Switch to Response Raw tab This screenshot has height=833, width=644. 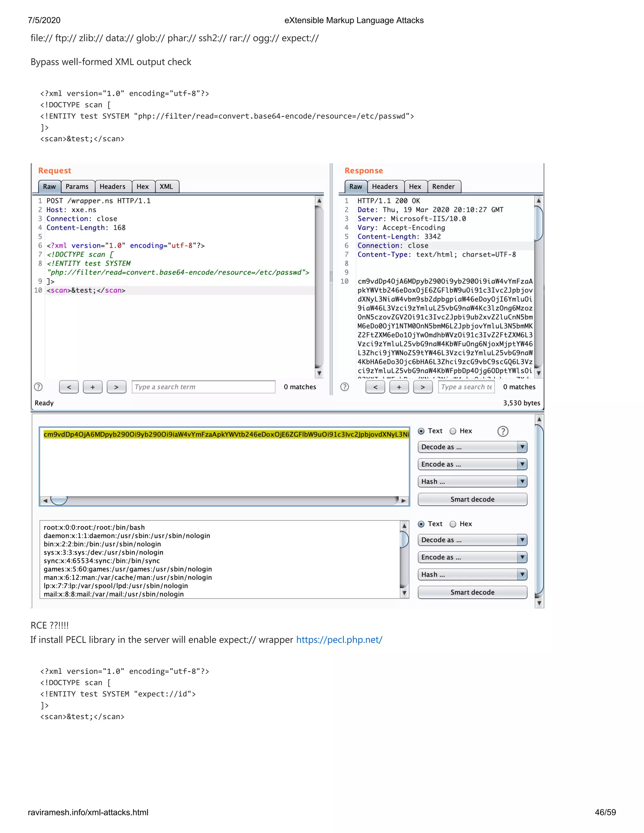pos(356,186)
